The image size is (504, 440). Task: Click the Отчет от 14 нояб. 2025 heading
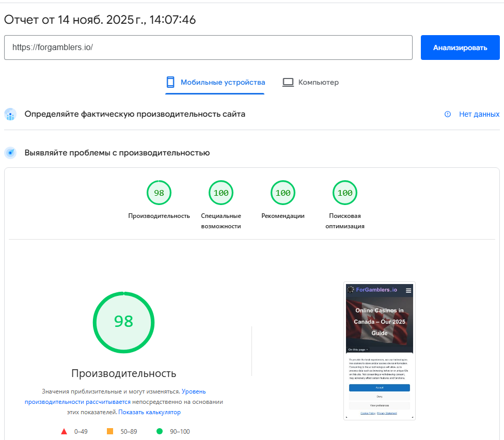100,20
